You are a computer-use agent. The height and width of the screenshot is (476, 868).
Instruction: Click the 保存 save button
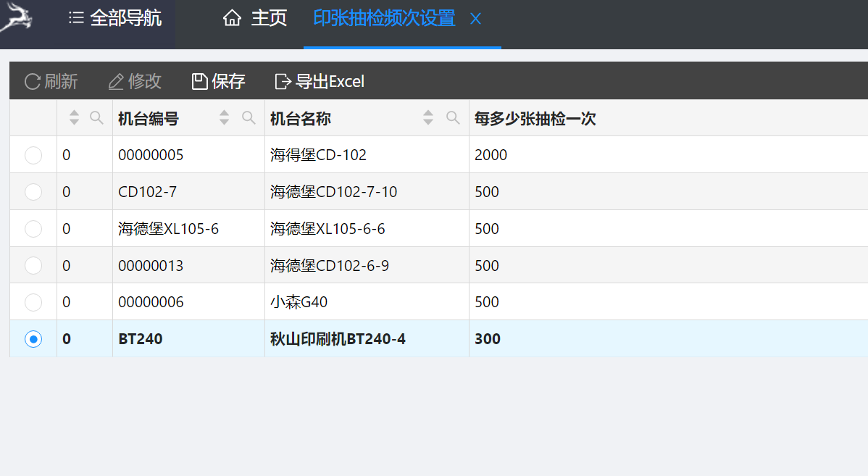(219, 81)
